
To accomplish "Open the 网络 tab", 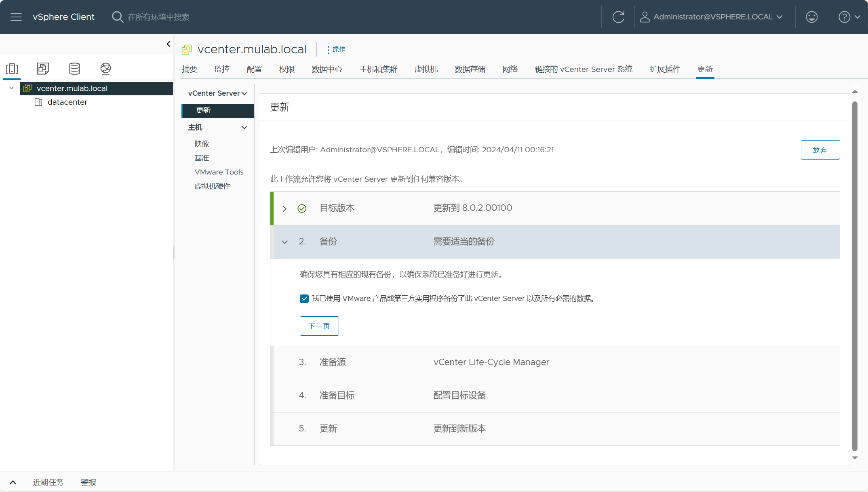I will pos(510,69).
